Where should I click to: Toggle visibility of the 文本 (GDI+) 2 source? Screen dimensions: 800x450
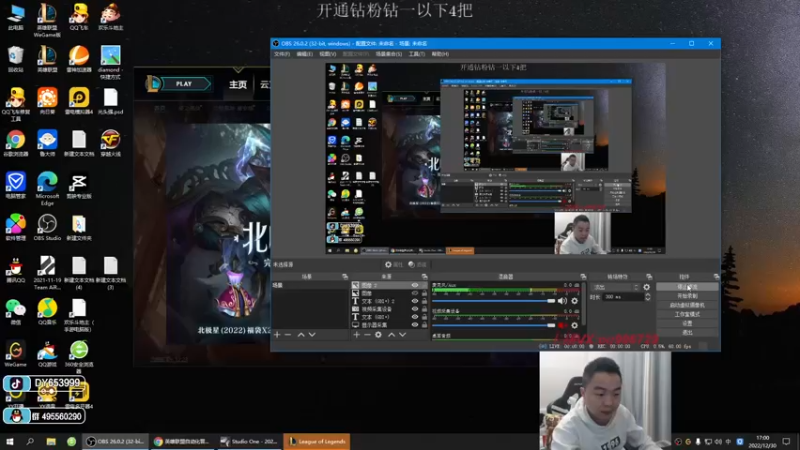point(415,301)
